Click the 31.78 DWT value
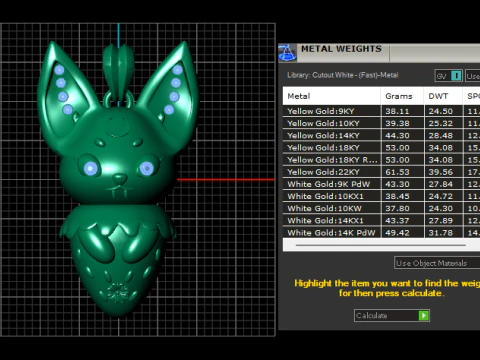480x360 pixels. click(441, 233)
